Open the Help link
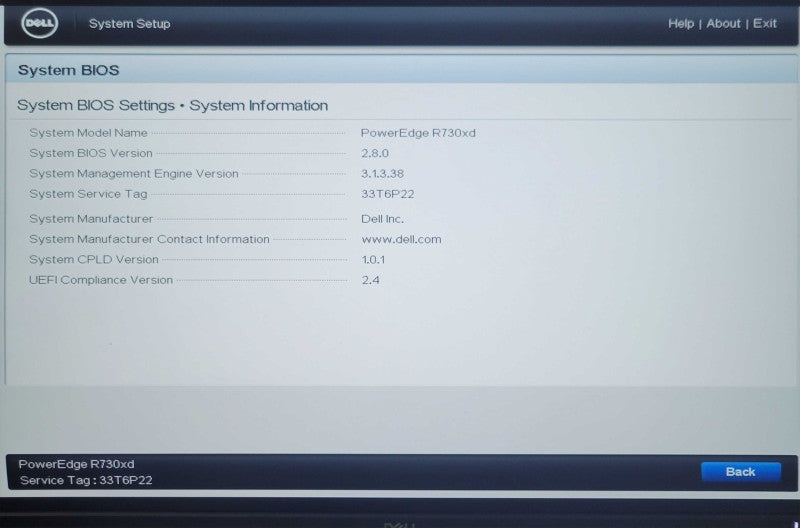The image size is (800, 528). click(x=681, y=23)
